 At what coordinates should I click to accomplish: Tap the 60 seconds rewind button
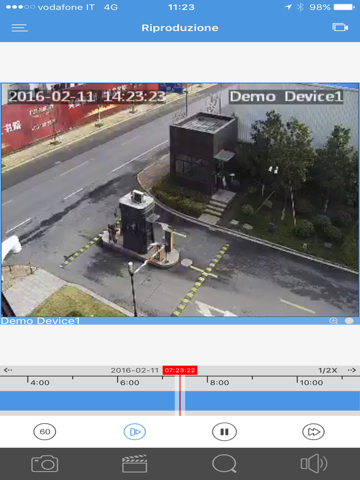click(x=45, y=432)
